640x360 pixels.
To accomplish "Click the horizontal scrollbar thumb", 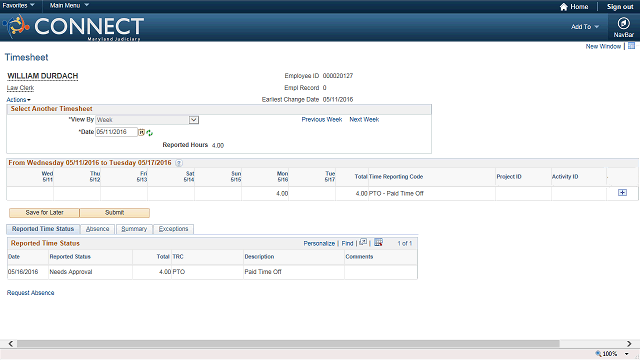I will click(288, 344).
